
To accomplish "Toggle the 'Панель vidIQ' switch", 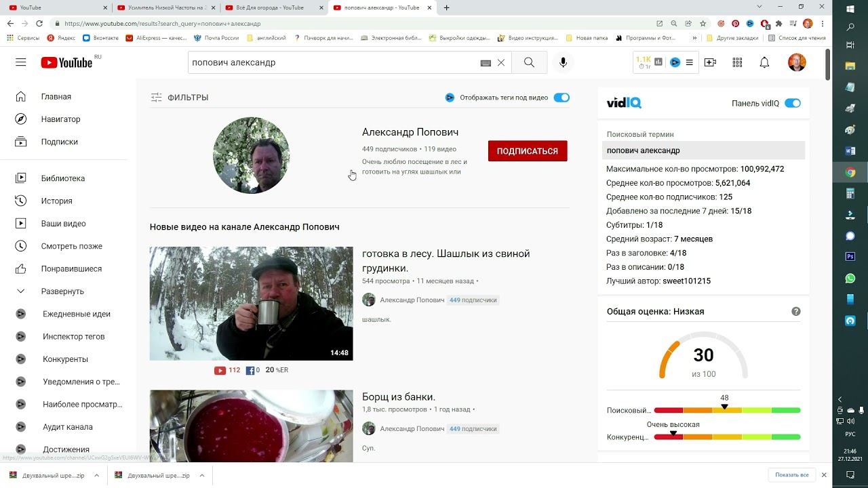I will point(793,104).
